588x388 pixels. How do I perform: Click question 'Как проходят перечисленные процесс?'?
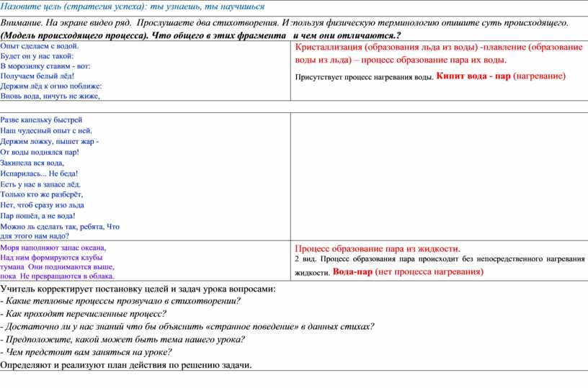(x=84, y=314)
